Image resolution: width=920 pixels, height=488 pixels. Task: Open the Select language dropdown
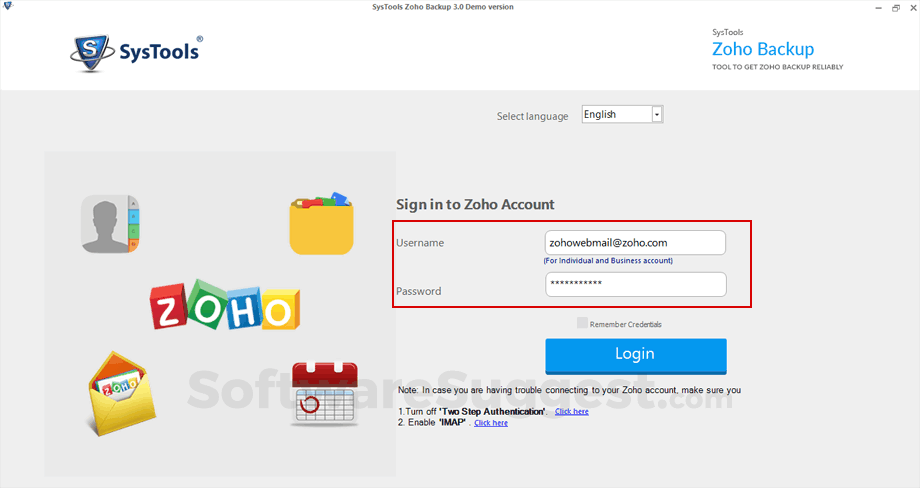pyautogui.click(x=623, y=114)
